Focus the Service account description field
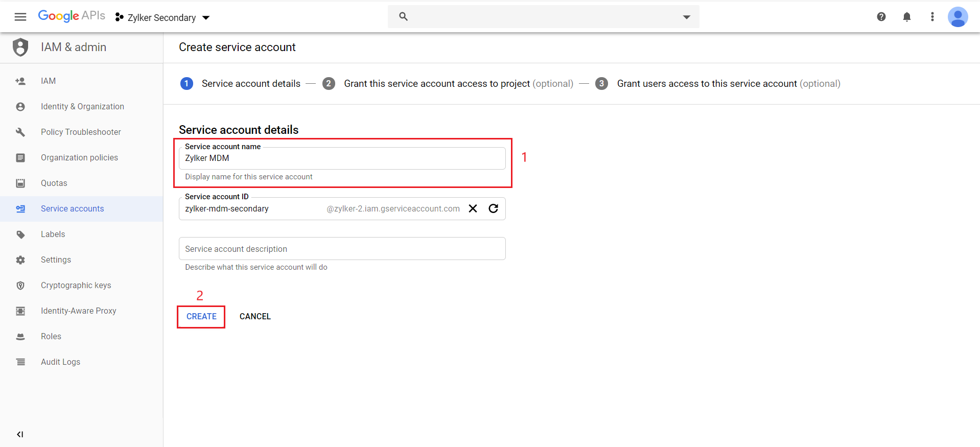The width and height of the screenshot is (980, 447). [x=342, y=249]
